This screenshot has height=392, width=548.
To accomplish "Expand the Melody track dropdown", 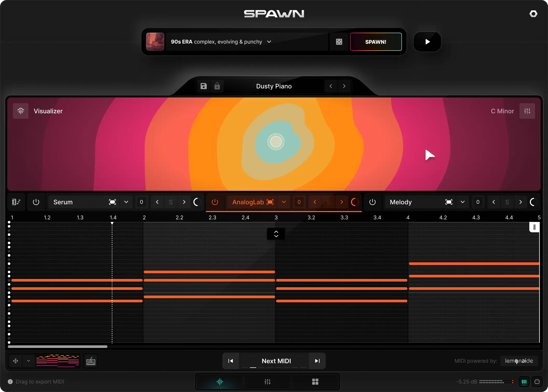I will [x=463, y=202].
